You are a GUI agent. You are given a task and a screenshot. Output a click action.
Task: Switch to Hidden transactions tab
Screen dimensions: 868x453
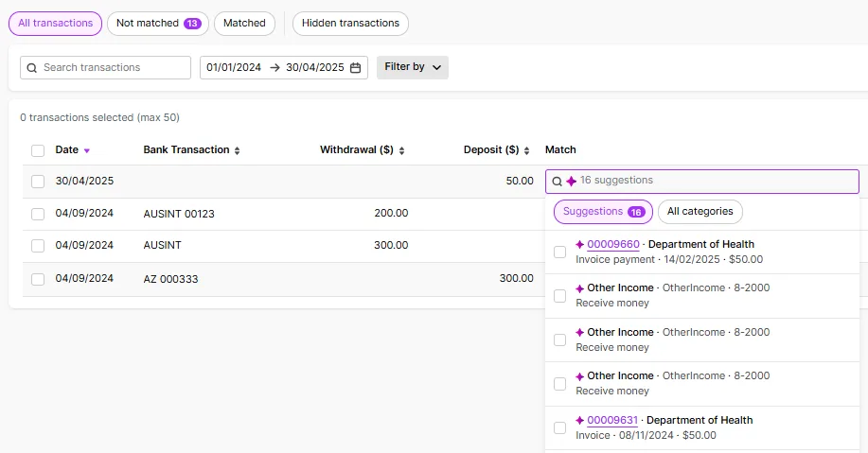350,24
